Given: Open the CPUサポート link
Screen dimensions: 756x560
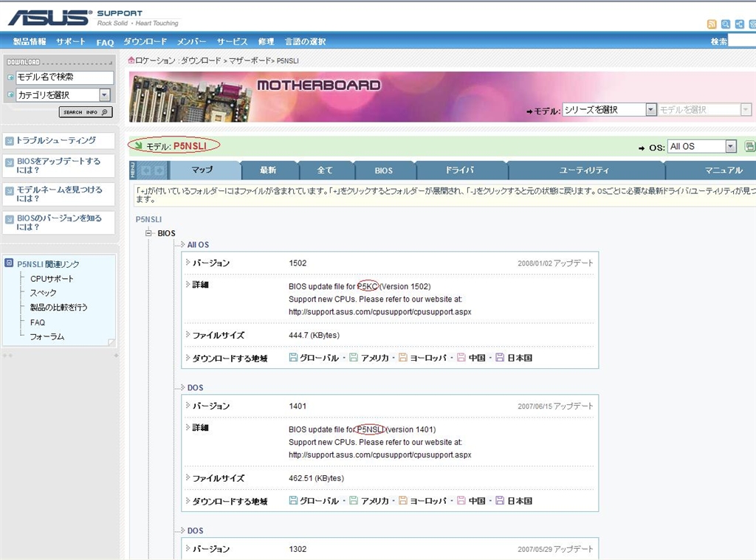Looking at the screenshot, I should click(x=52, y=279).
